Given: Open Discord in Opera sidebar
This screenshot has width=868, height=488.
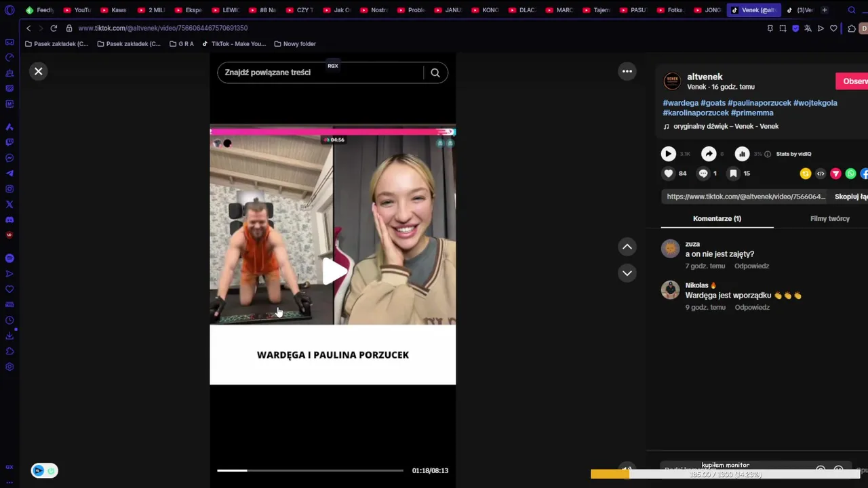Looking at the screenshot, I should (9, 220).
